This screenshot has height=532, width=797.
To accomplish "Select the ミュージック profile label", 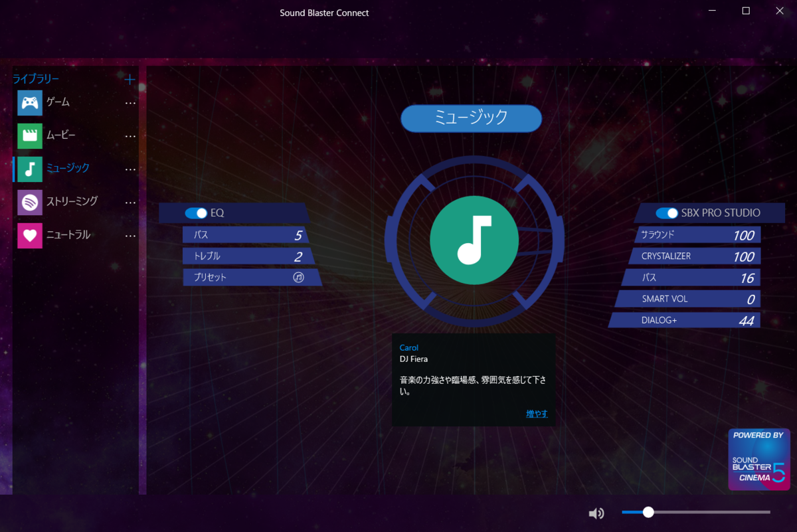I will pos(68,169).
